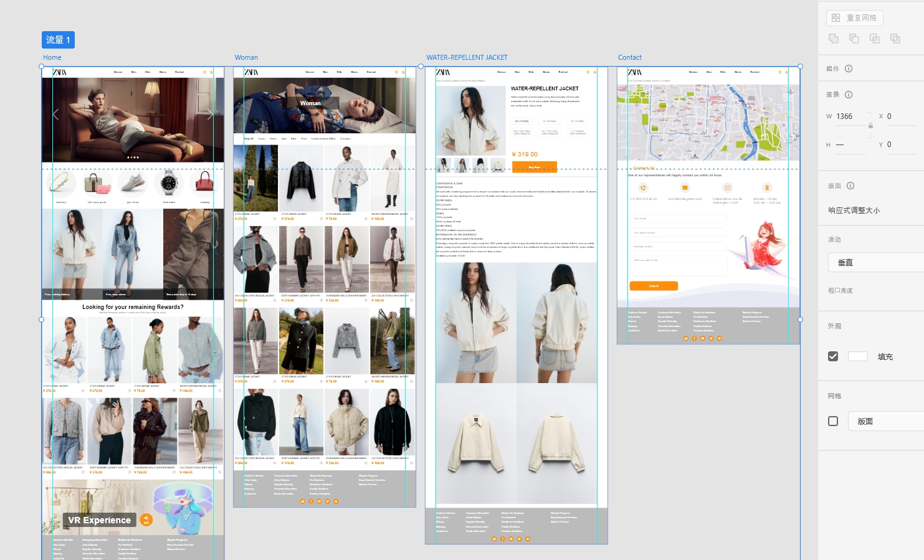924x560 pixels.
Task: Open the 版面 grid type dropdown
Action: click(885, 421)
